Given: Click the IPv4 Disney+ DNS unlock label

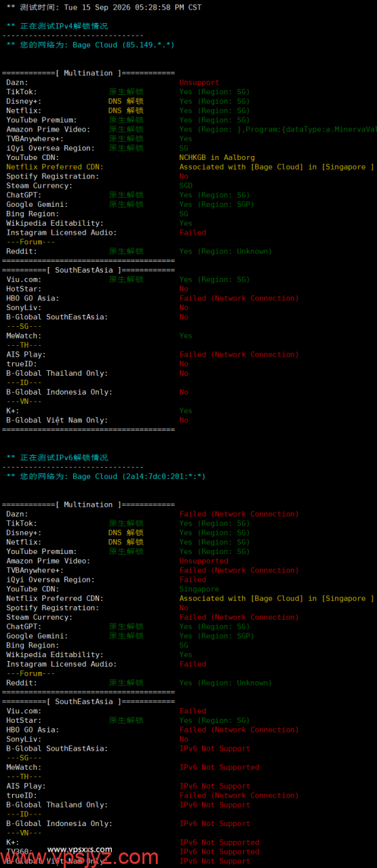Looking at the screenshot, I should pyautogui.click(x=126, y=101).
